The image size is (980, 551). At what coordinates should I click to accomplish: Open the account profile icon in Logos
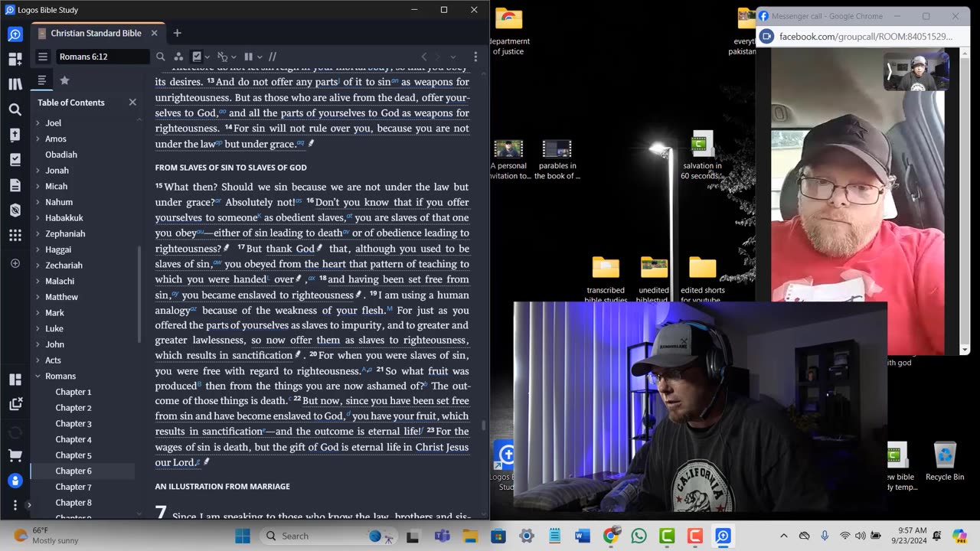point(15,481)
